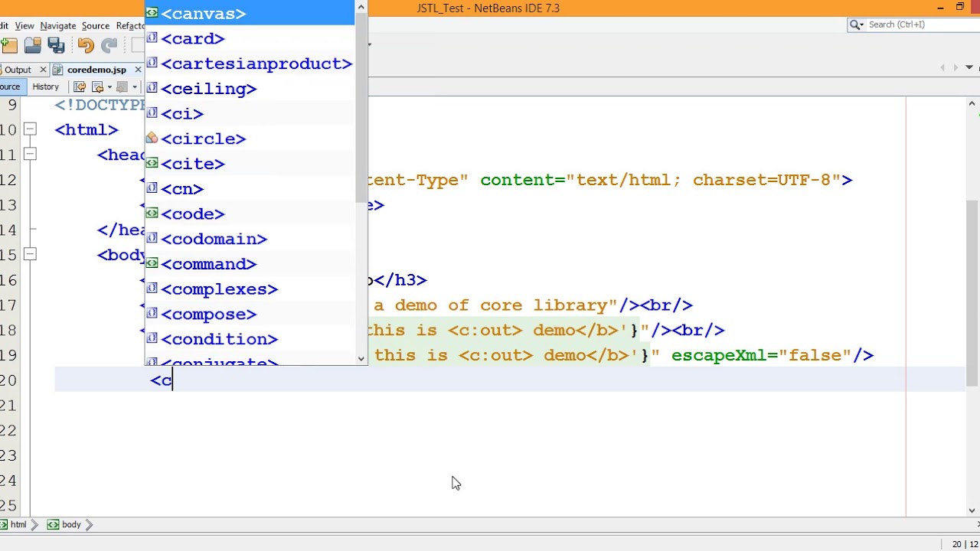Click the completion list scrollbar thumb
Screen dimensions: 980x551
361,107
